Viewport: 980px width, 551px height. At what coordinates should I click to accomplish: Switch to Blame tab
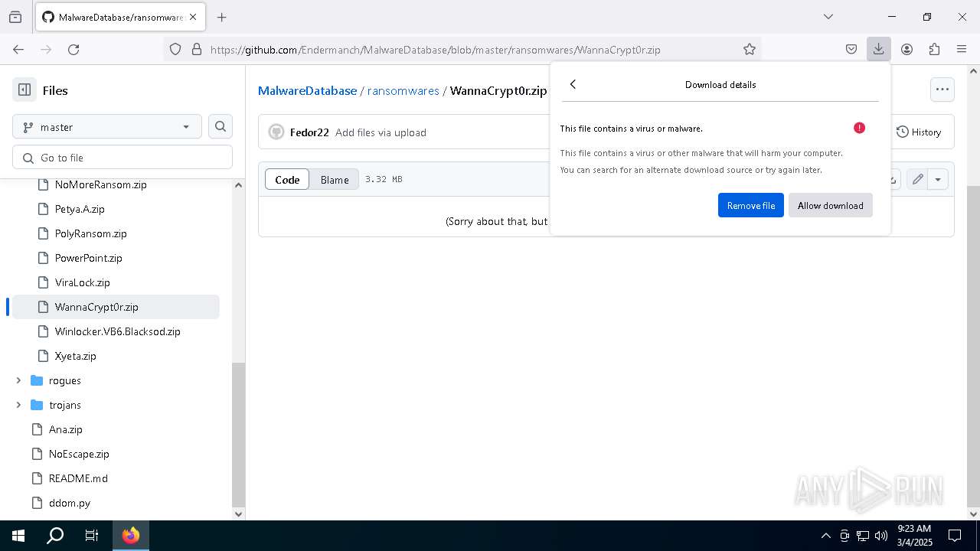pos(335,179)
